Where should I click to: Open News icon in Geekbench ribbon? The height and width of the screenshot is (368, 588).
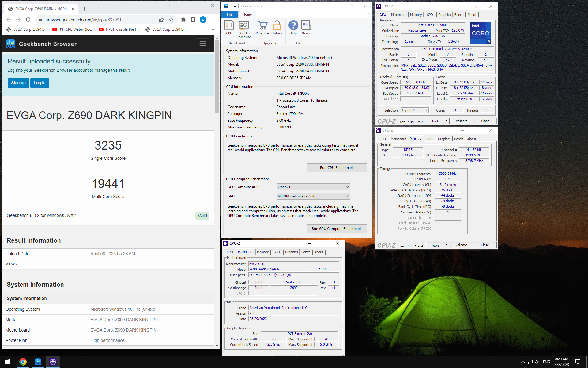(306, 28)
